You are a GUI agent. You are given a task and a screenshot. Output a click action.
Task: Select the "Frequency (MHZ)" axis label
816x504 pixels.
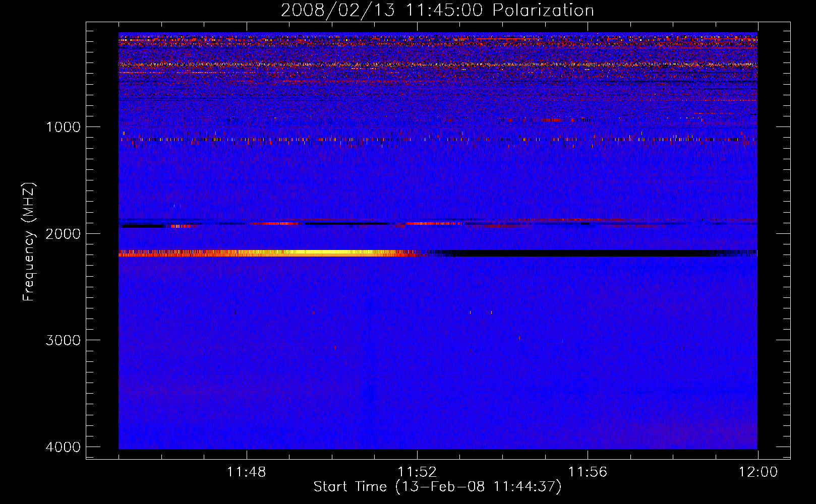pos(29,242)
